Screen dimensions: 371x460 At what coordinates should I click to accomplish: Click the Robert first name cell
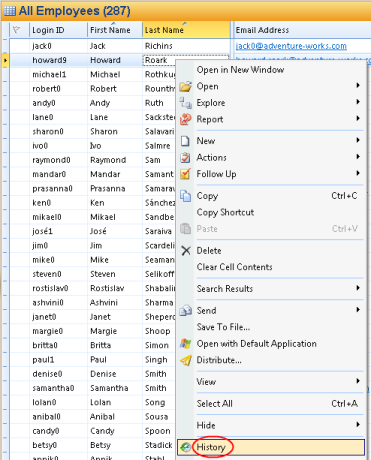[115, 89]
